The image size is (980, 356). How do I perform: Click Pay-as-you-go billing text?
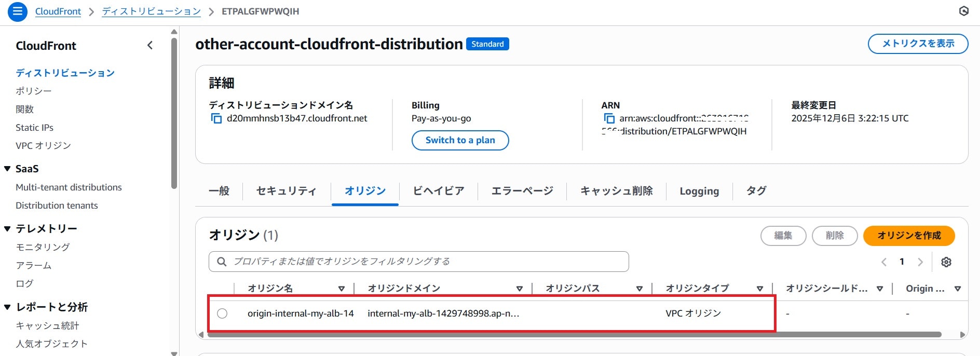click(x=441, y=118)
